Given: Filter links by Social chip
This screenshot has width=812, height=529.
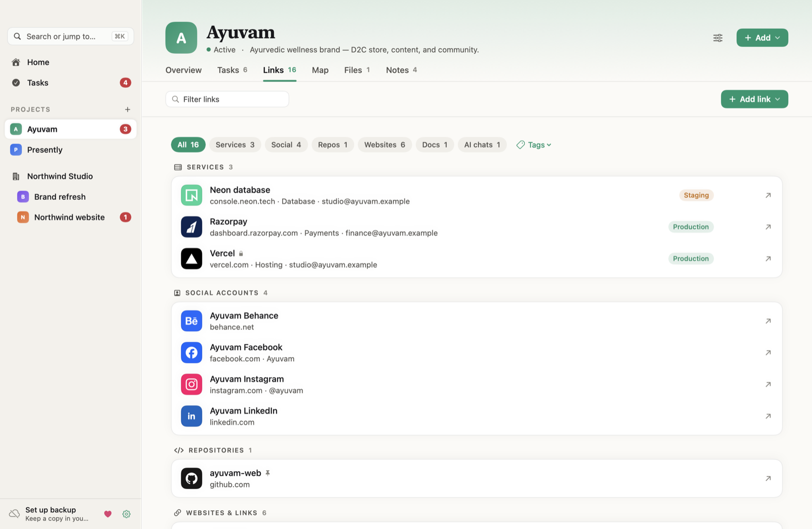Looking at the screenshot, I should (286, 145).
